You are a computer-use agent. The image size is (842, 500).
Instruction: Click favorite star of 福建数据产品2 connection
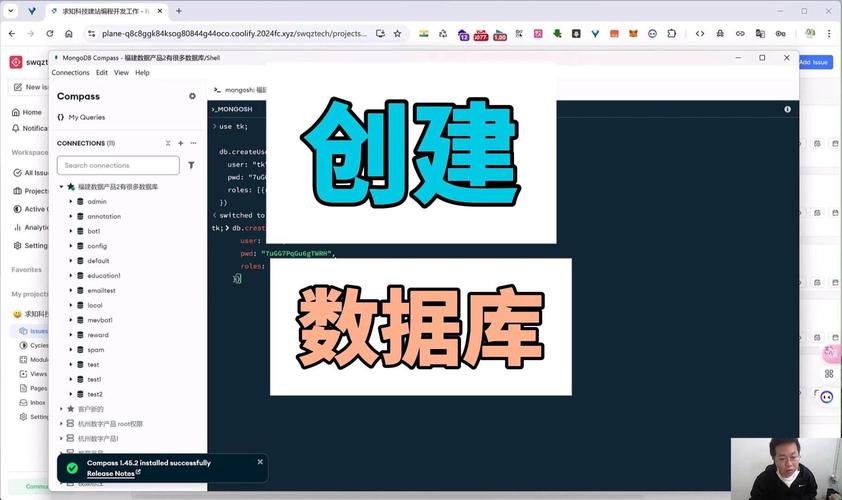pos(70,187)
